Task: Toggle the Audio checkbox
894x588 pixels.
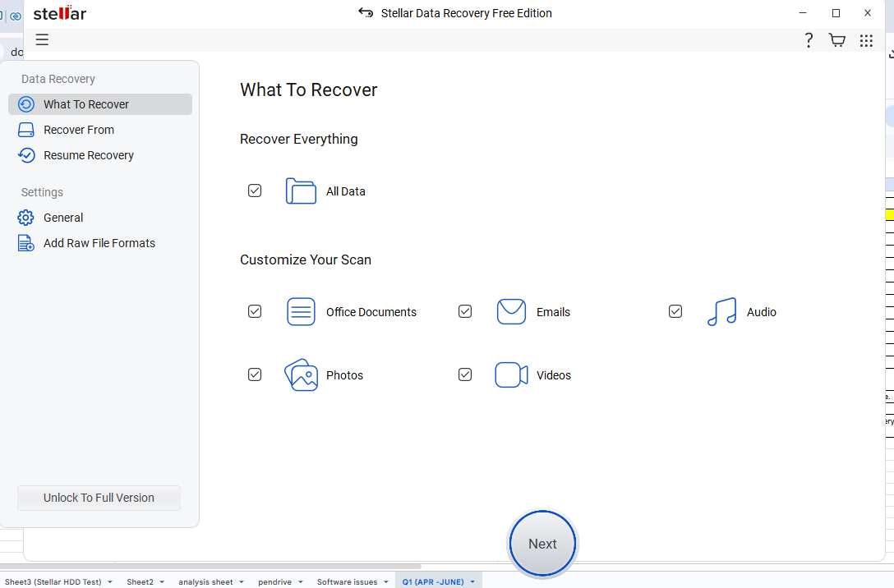Action: click(x=675, y=311)
